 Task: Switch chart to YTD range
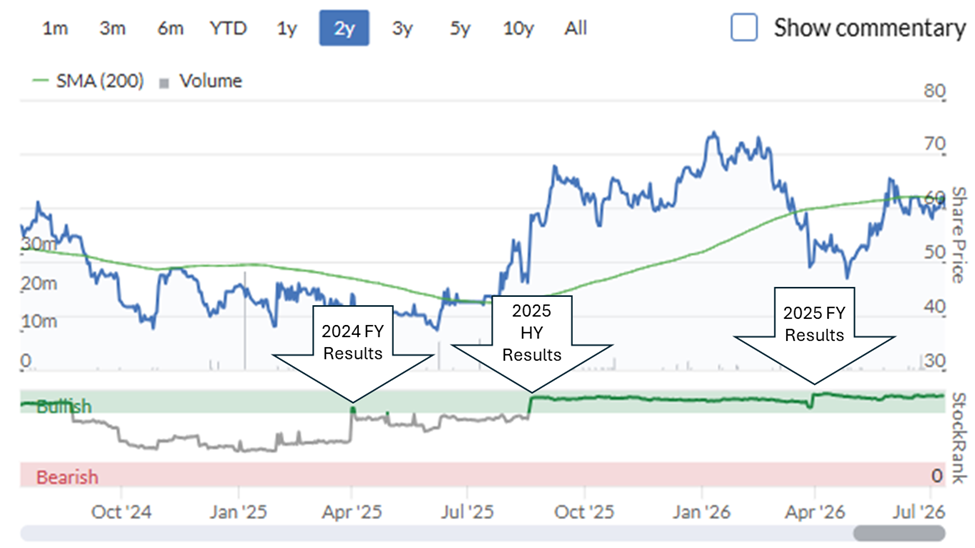click(228, 28)
